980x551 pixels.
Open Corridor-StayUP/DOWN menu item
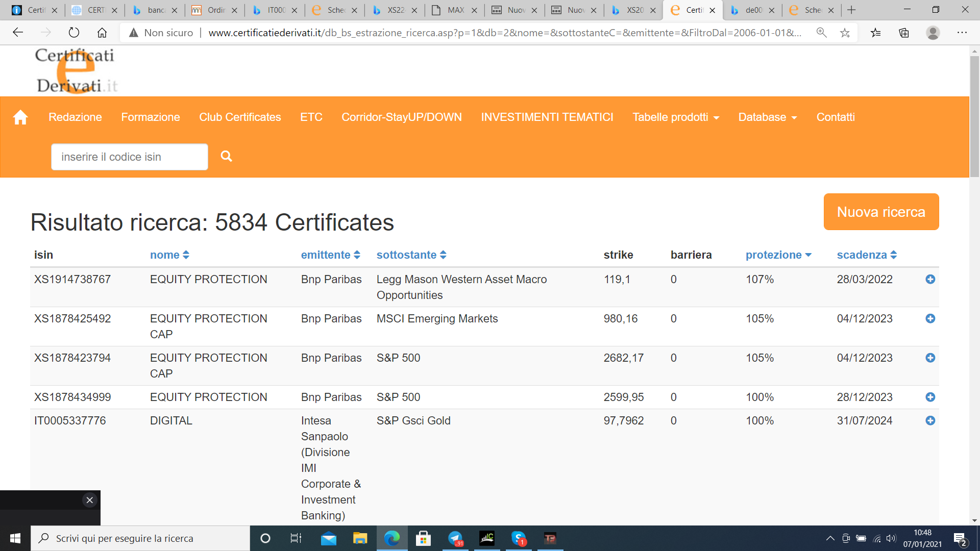pyautogui.click(x=402, y=117)
